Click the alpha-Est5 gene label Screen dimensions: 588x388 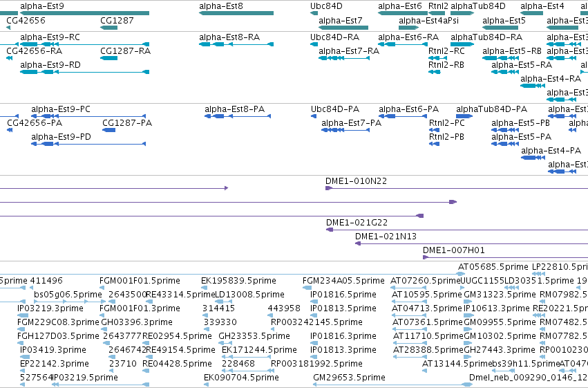coord(504,20)
